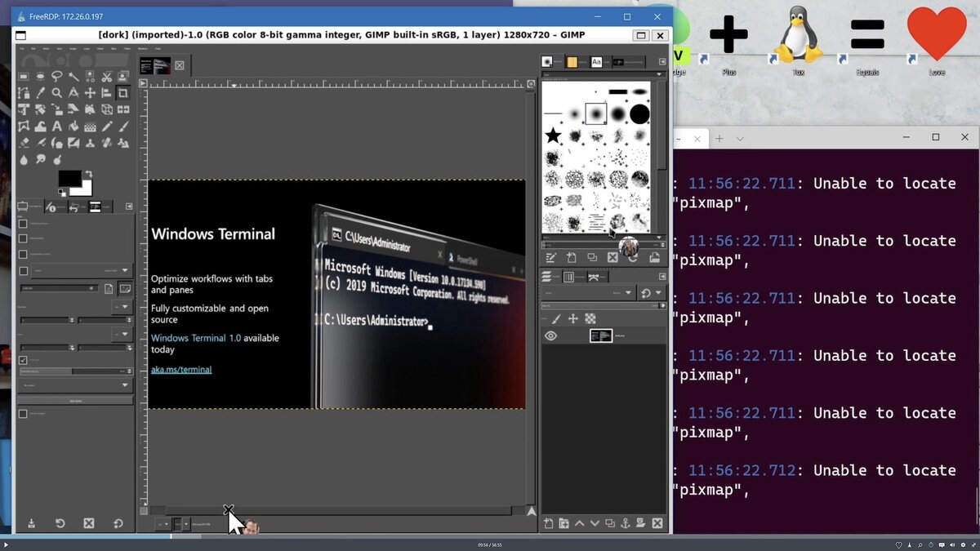Select the Zoom magnifier tool
This screenshot has width=980, height=551.
[56, 93]
